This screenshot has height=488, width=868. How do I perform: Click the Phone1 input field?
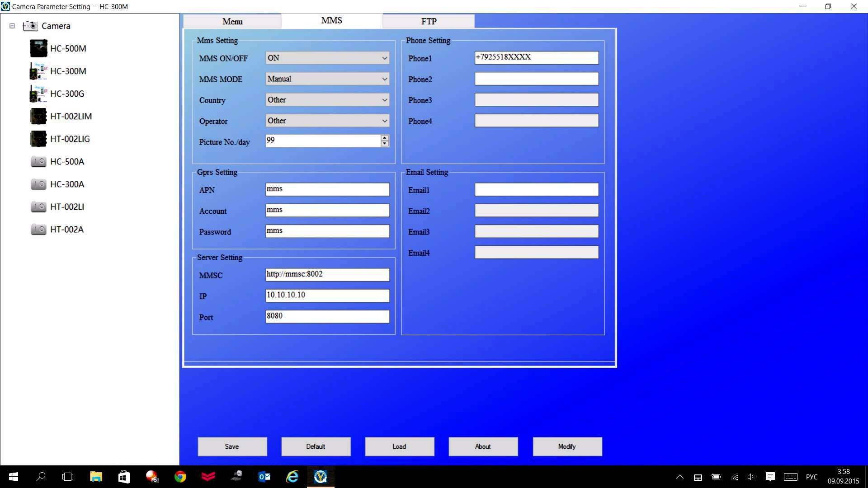point(536,56)
